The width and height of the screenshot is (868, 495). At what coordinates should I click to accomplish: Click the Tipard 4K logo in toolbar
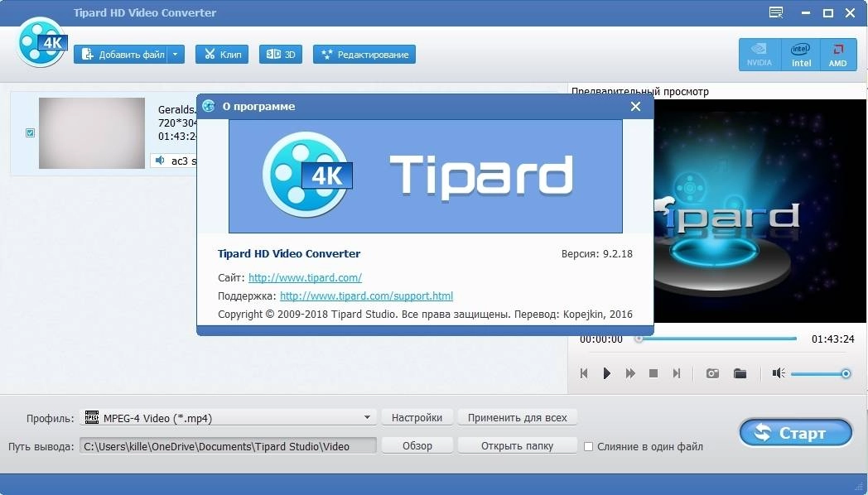pos(41,42)
